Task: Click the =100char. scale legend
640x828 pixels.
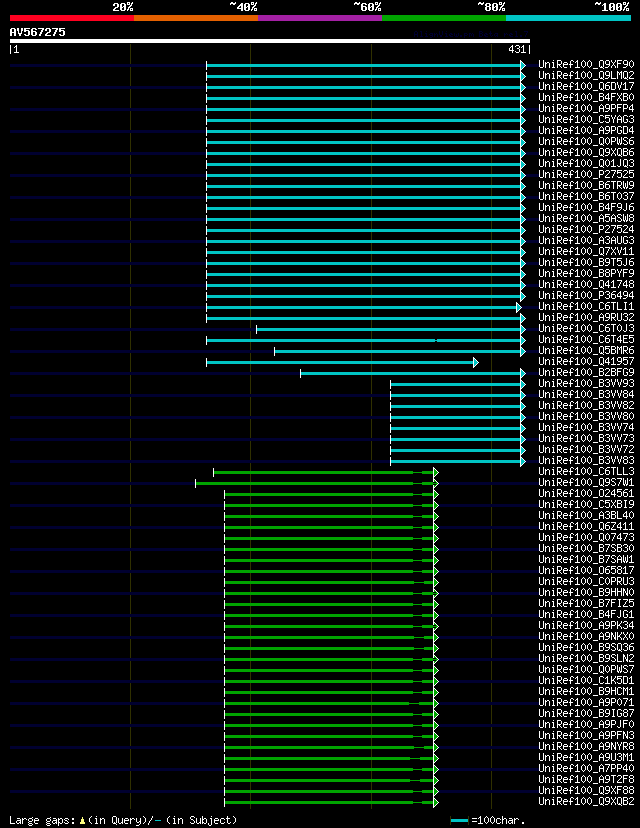Action: pyautogui.click(x=488, y=821)
